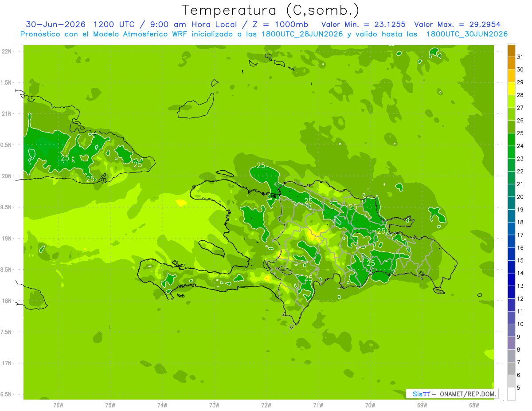Screen dimensions: 532x411
Task: Click the "72W" longitude axis label
Action: [266, 406]
